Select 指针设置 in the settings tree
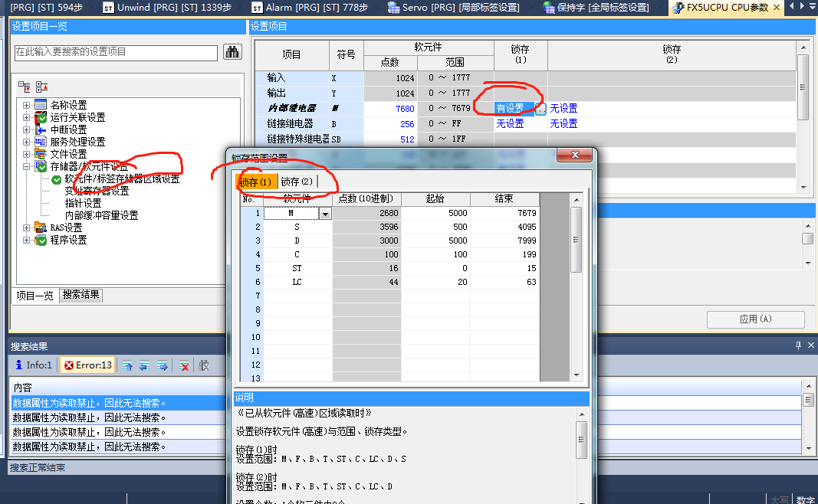The width and height of the screenshot is (818, 504). (x=83, y=203)
